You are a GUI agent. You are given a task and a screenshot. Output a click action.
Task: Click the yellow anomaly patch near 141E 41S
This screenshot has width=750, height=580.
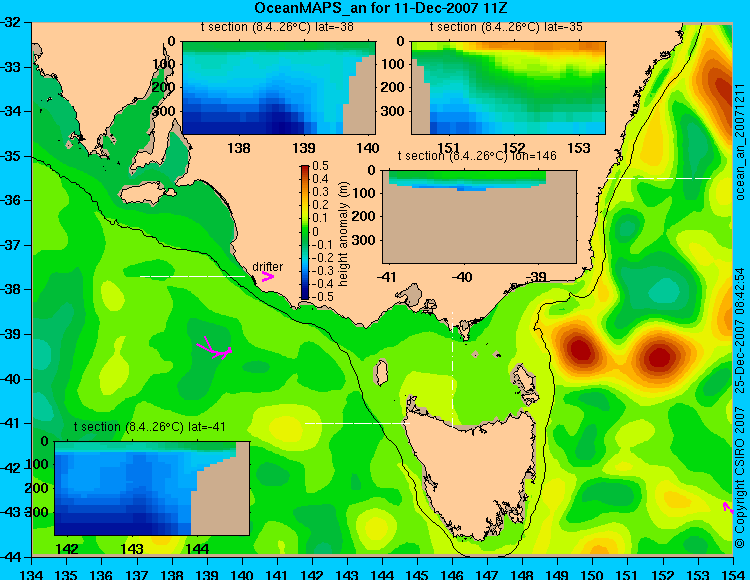286,427
